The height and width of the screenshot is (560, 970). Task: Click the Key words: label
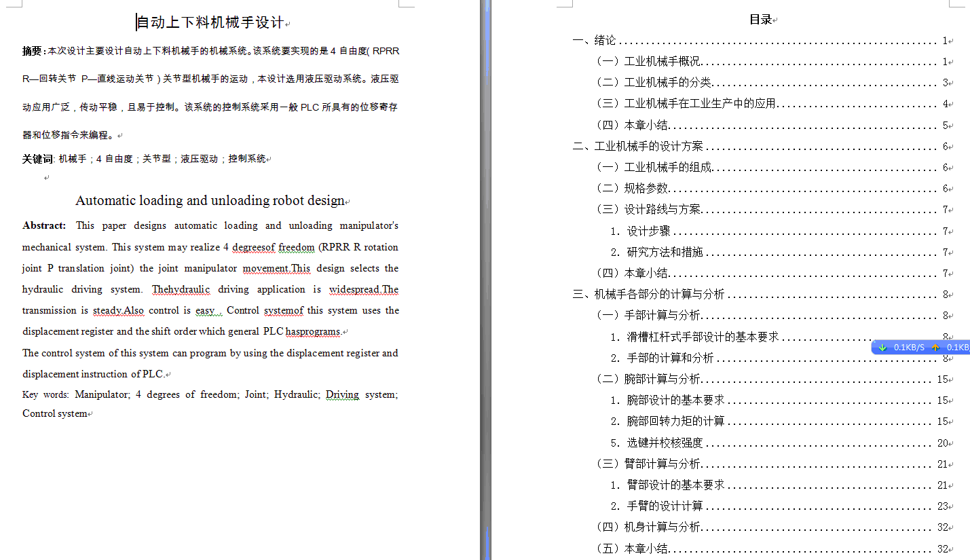point(45,394)
